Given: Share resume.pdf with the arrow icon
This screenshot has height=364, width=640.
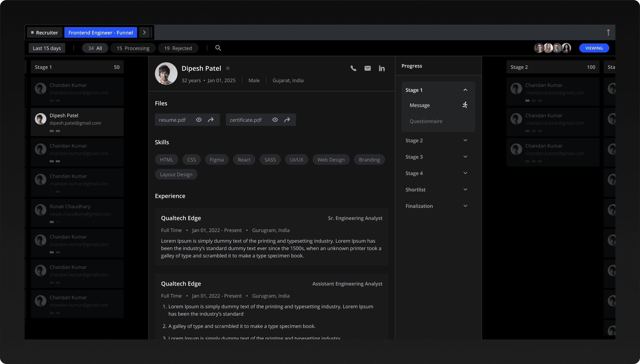Looking at the screenshot, I should 211,120.
